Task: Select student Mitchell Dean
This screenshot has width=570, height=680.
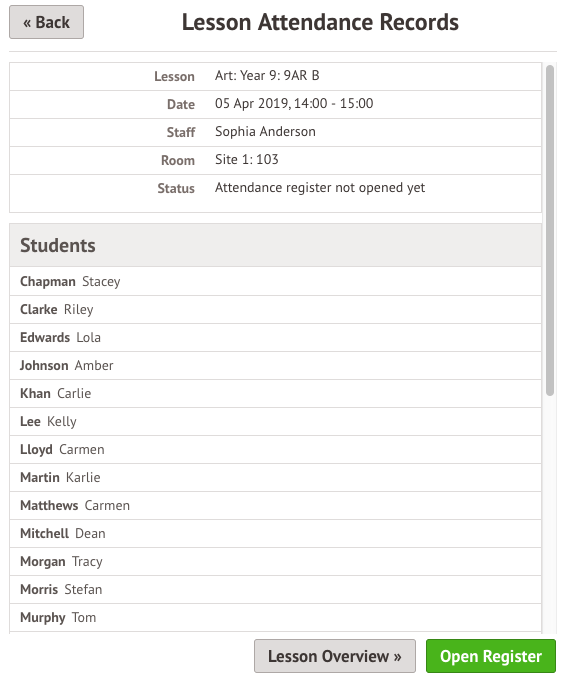Action: pyautogui.click(x=275, y=533)
